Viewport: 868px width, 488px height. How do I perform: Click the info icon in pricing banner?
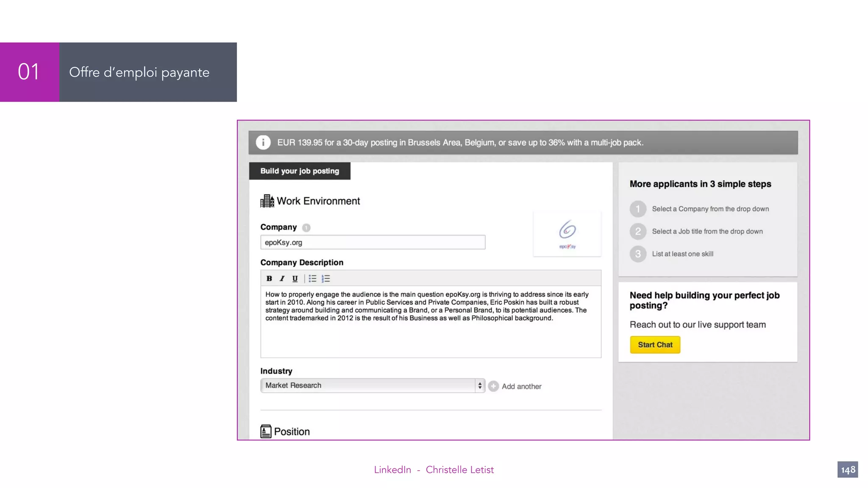pos(263,142)
